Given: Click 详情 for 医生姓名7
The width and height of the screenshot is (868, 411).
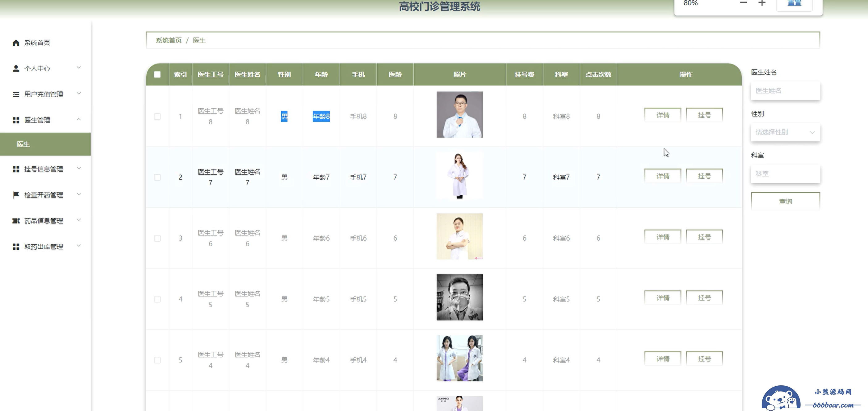Looking at the screenshot, I should (663, 176).
